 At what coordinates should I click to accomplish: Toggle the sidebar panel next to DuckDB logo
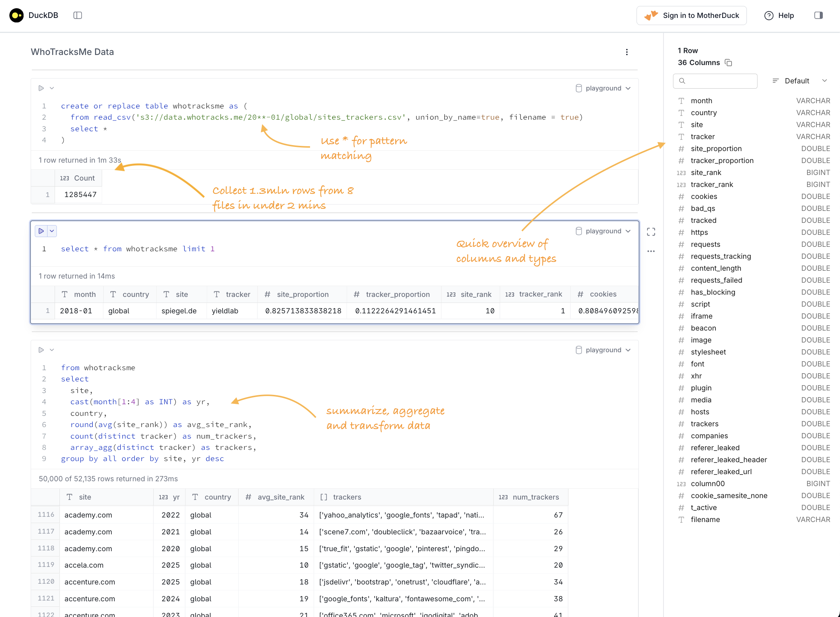coord(78,15)
